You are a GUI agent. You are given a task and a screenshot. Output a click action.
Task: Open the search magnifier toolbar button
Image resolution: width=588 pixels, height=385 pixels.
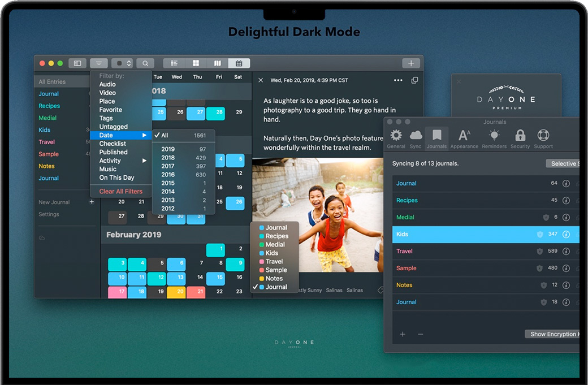pyautogui.click(x=145, y=63)
